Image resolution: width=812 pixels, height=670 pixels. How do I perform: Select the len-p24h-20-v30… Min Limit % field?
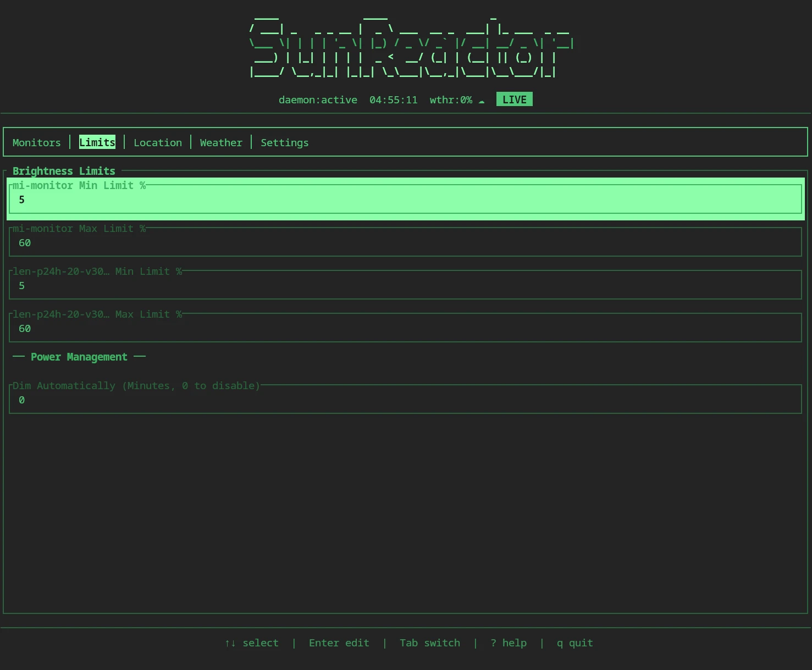pos(406,285)
